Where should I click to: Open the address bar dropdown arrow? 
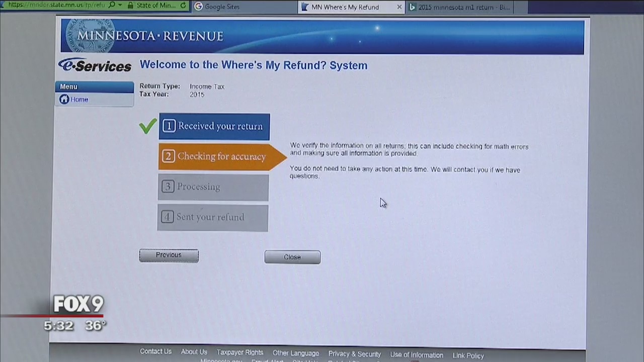(x=120, y=5)
